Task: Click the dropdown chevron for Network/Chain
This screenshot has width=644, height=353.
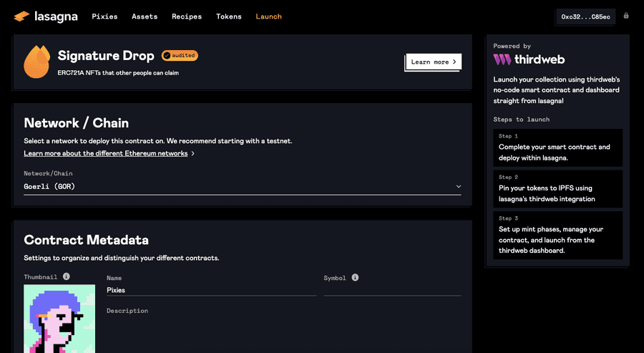Action: [x=459, y=186]
